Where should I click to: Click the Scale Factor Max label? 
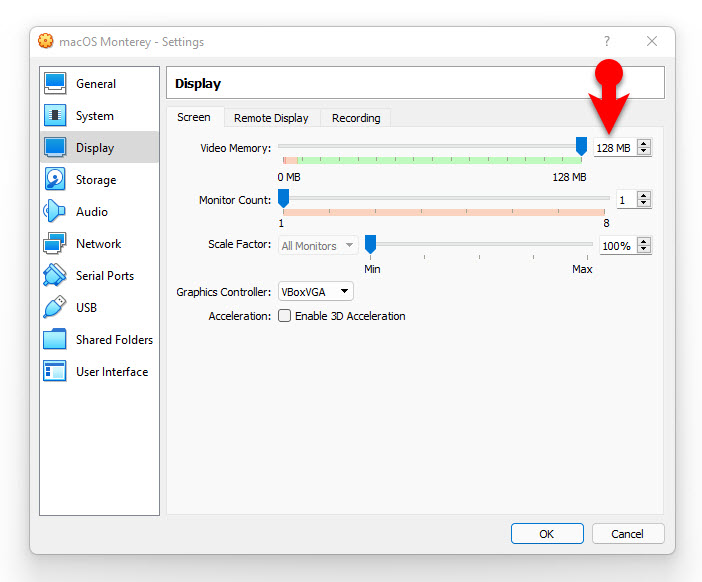582,269
